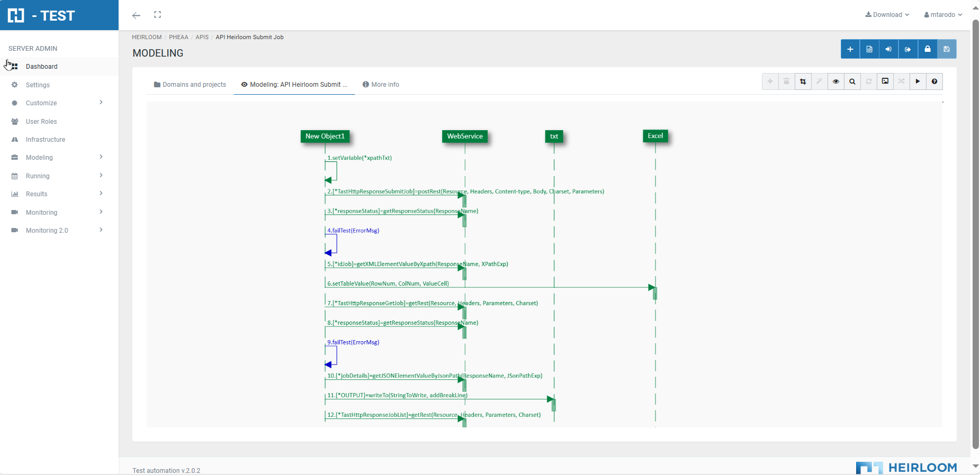Go to PHEAA in breadcrumb

[178, 37]
